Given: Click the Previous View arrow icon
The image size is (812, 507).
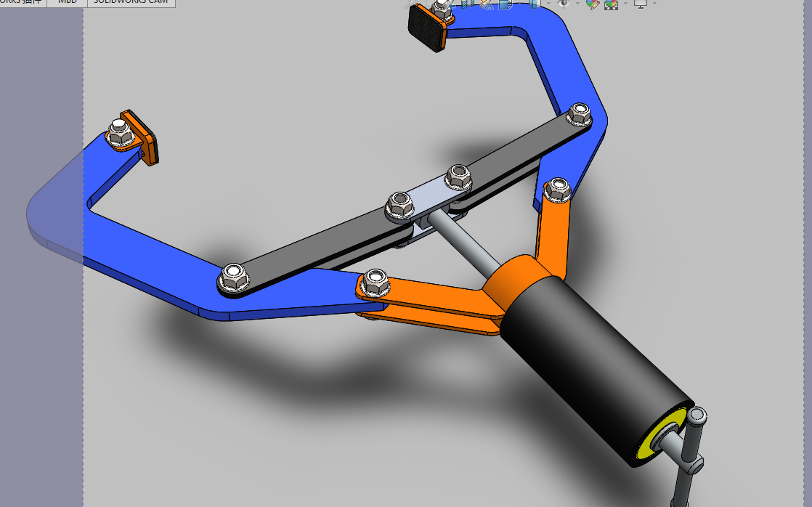Looking at the screenshot, I should pyautogui.click(x=448, y=6).
